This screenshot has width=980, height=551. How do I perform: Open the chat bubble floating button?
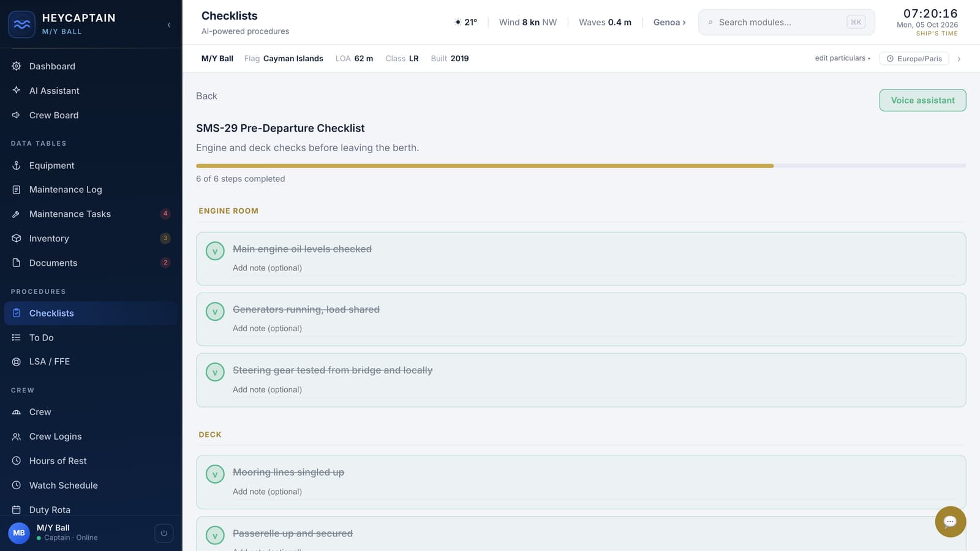[x=950, y=522]
